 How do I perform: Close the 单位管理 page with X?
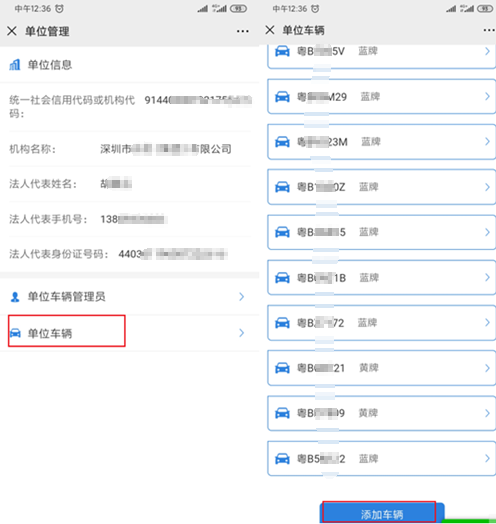pos(12,31)
